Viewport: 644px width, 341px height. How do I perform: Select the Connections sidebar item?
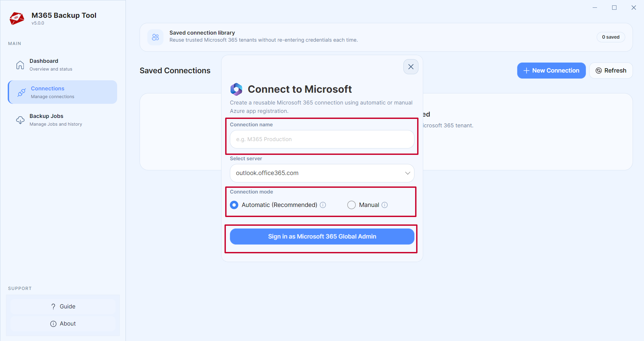coord(62,92)
